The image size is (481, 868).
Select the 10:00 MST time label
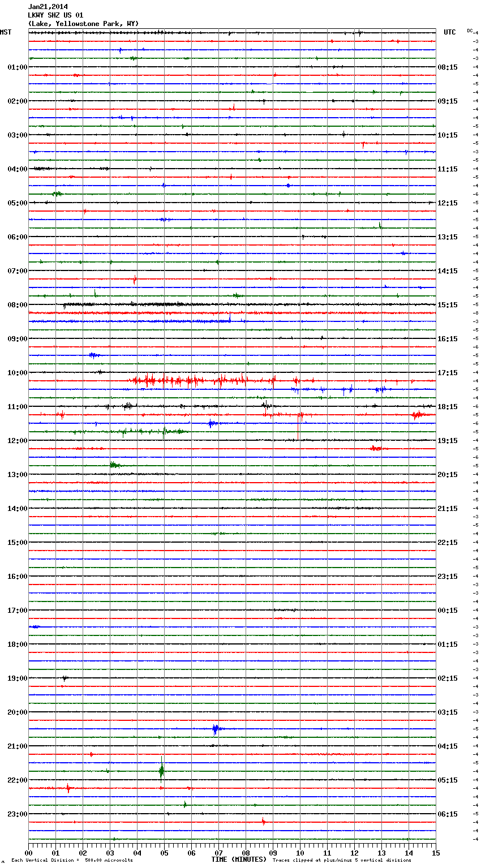pyautogui.click(x=17, y=373)
